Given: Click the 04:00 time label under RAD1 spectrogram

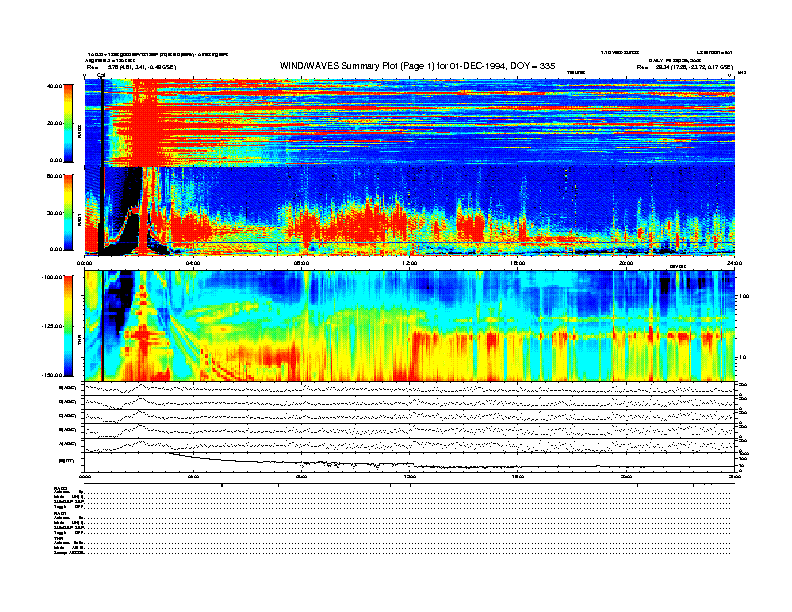Looking at the screenshot, I should click(x=193, y=263).
